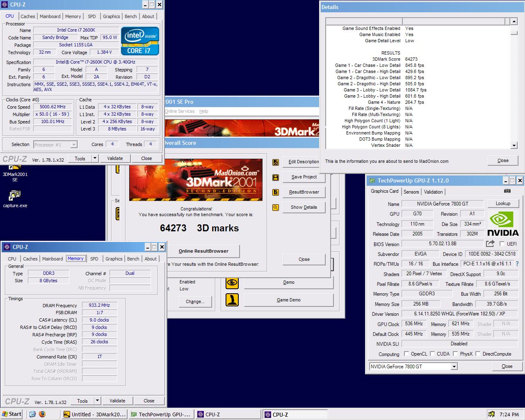
Task: Click the Lookup button in GPU-Z
Action: click(503, 203)
